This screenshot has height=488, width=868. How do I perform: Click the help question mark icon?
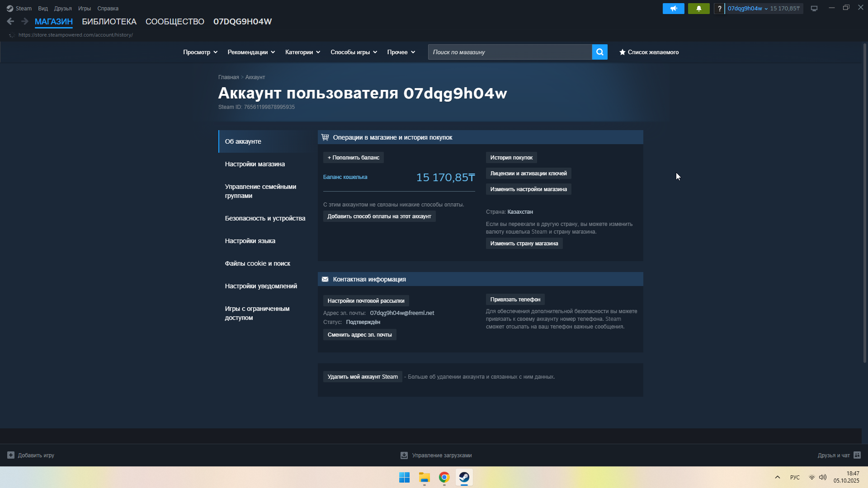(719, 9)
